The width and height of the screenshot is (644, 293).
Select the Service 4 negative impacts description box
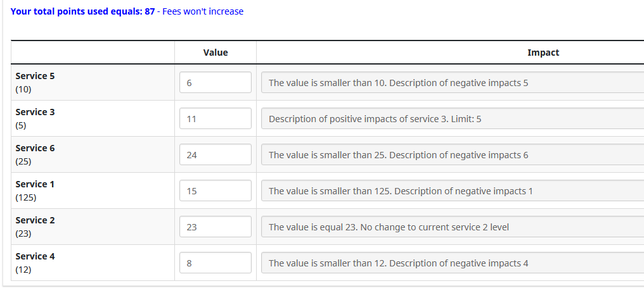point(452,263)
